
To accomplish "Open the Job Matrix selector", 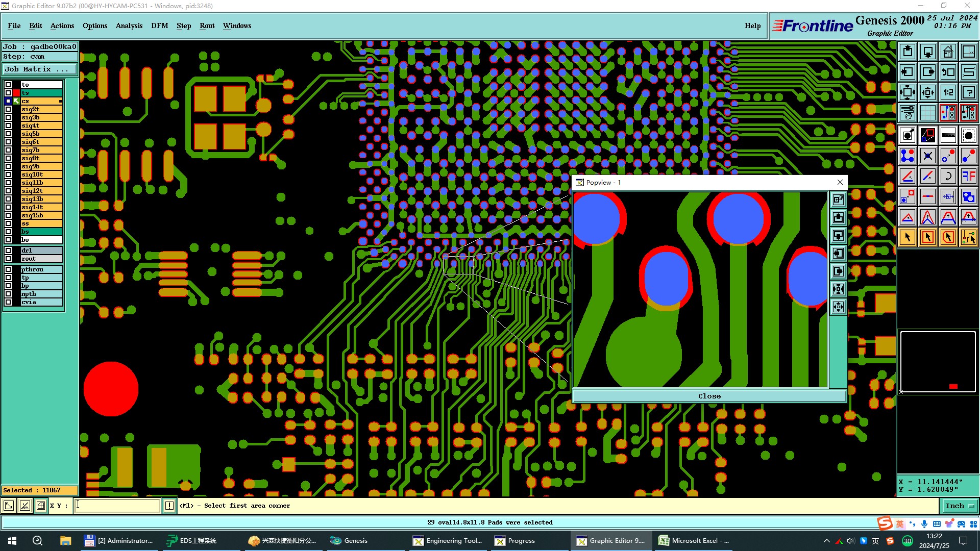I will click(x=40, y=69).
